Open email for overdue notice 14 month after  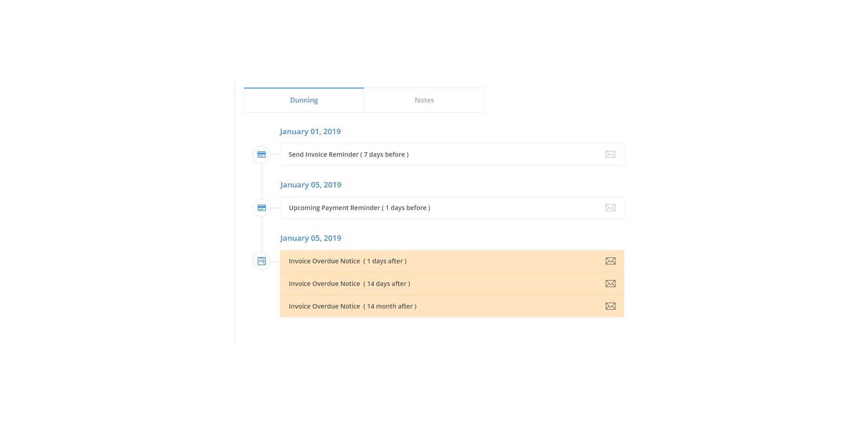pos(610,306)
